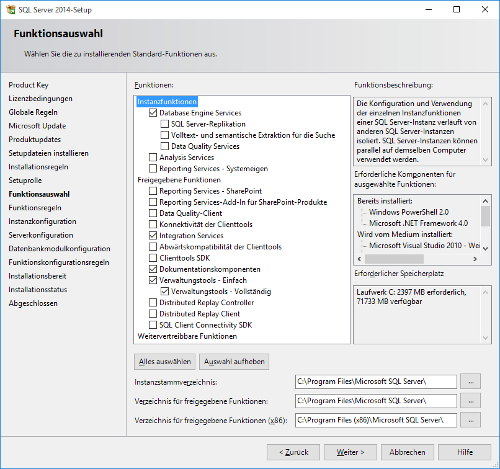The width and height of the screenshot is (500, 469).
Task: Check Reporting Services - Systemeigen checkbox
Action: 153,168
